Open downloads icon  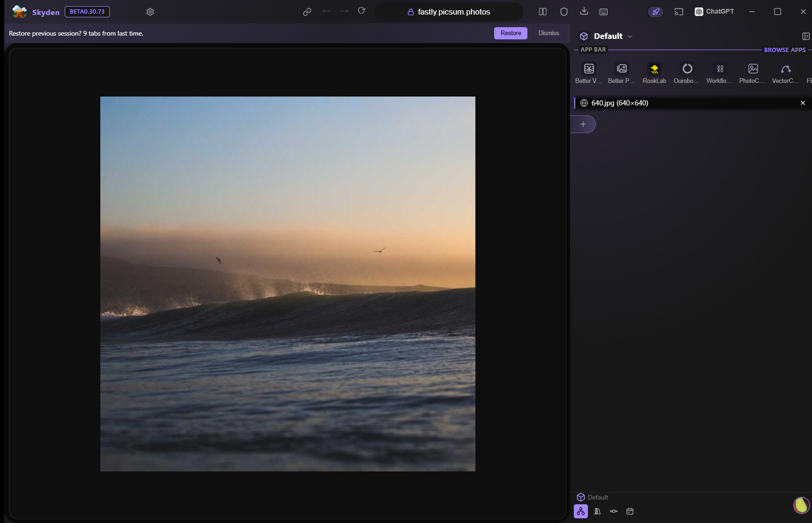point(584,11)
